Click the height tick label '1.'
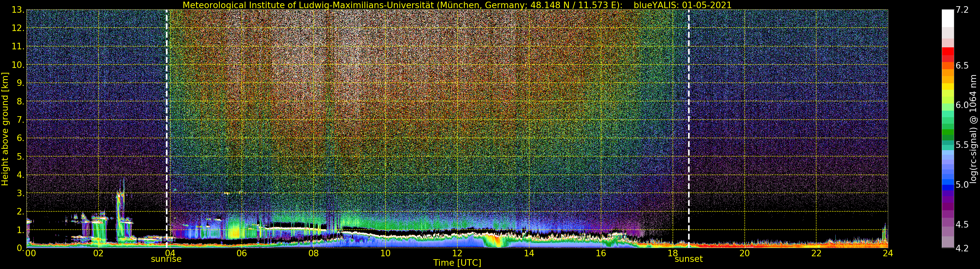This screenshot has height=269, width=980. tap(20, 229)
